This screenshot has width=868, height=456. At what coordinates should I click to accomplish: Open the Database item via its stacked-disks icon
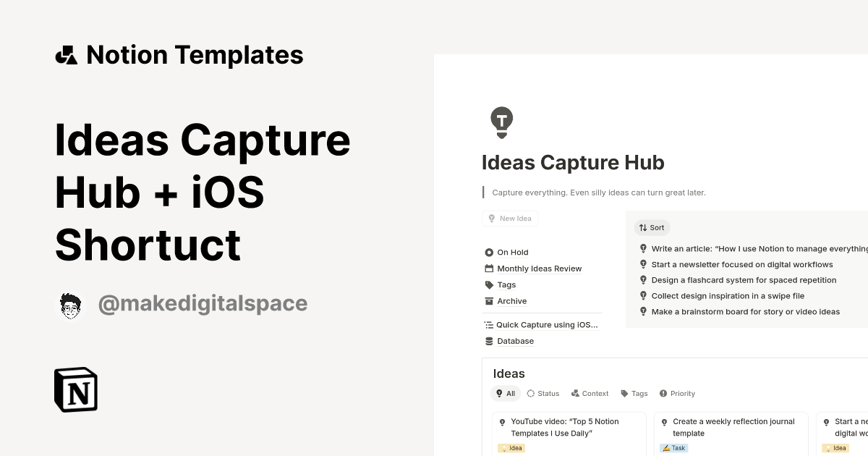[x=488, y=341]
